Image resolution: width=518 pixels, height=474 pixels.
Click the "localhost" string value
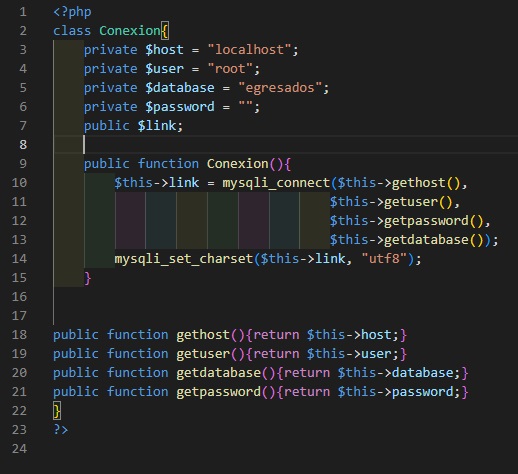click(x=249, y=50)
